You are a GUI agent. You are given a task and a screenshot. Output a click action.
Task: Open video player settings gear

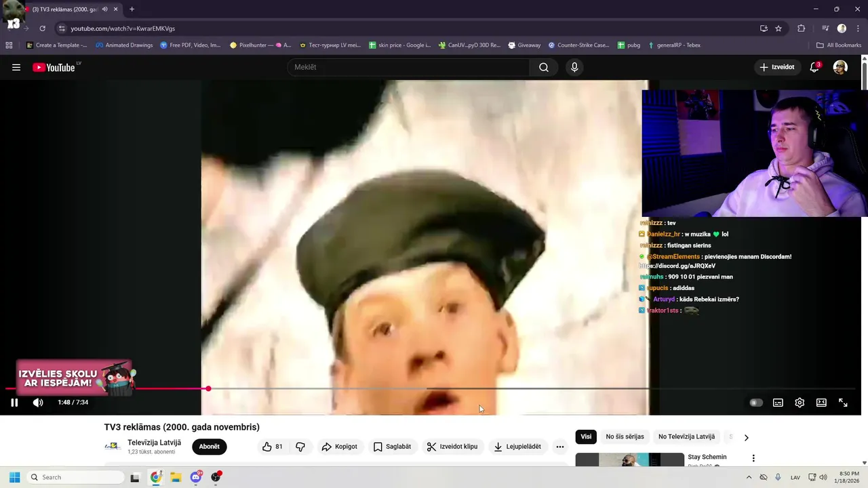(800, 403)
